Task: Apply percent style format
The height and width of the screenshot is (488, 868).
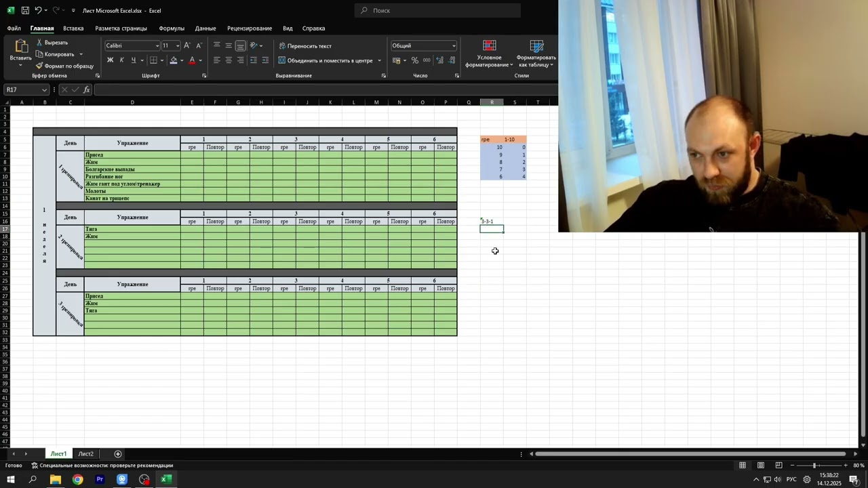Action: (x=415, y=60)
